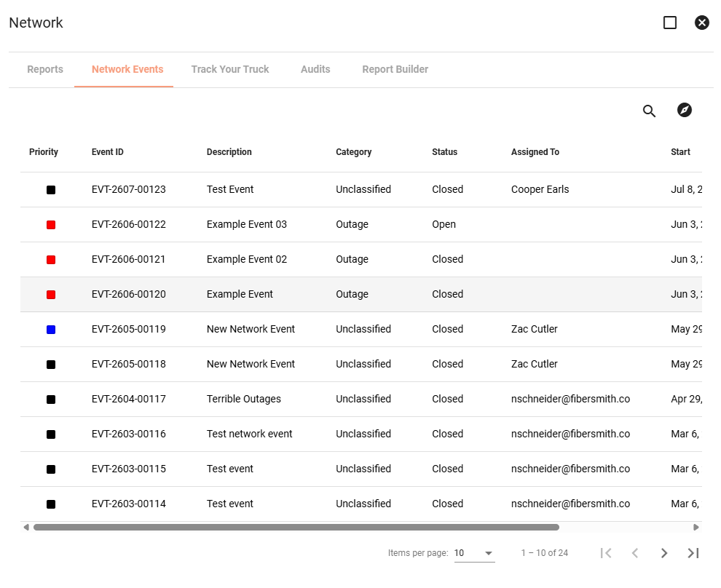
Task: Click the 'Example Event 02' description
Action: [246, 259]
